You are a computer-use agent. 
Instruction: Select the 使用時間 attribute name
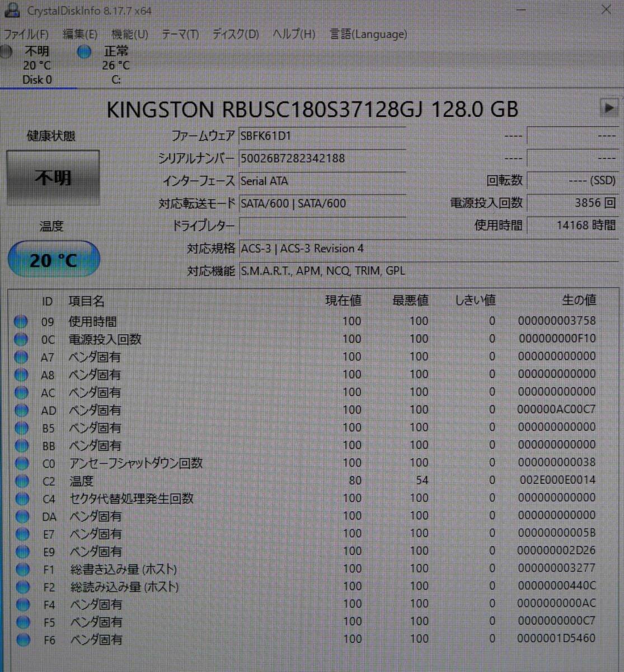pyautogui.click(x=93, y=321)
